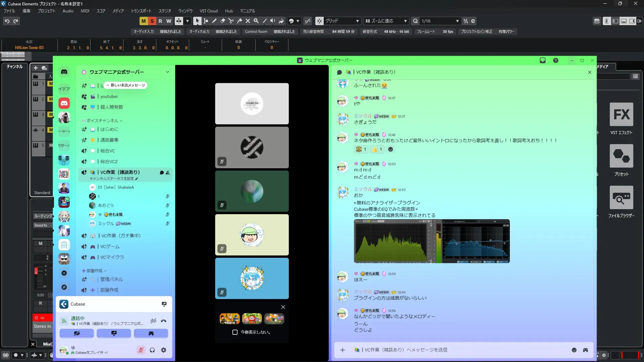
Task: Check the 今後表示しない checkbox
Action: click(x=235, y=332)
